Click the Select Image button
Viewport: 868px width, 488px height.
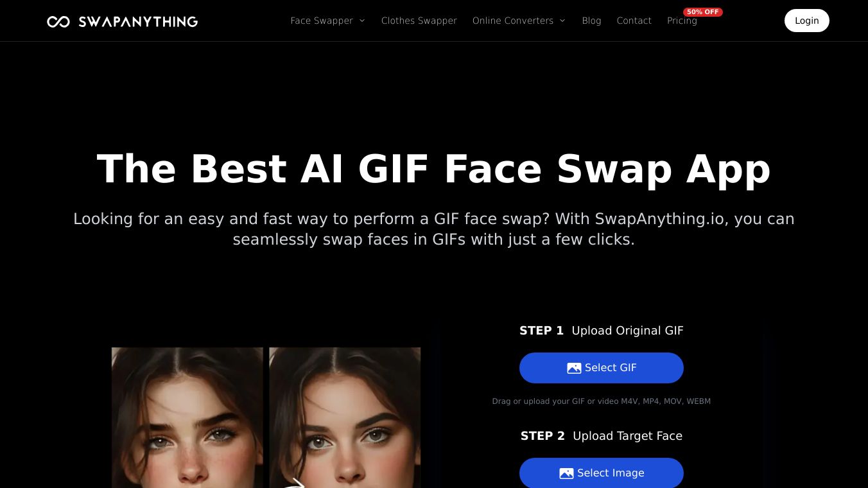[602, 473]
